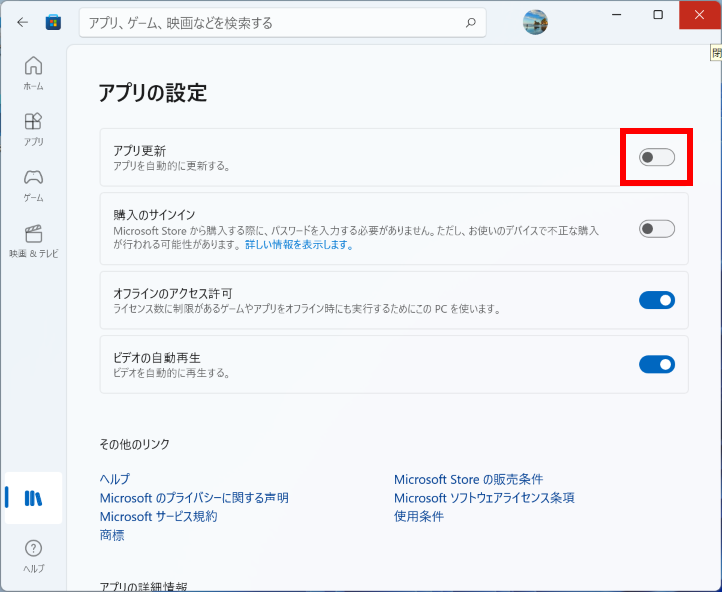Turn off オフラインのアクセス許可 switch
722x592 pixels.
(657, 300)
